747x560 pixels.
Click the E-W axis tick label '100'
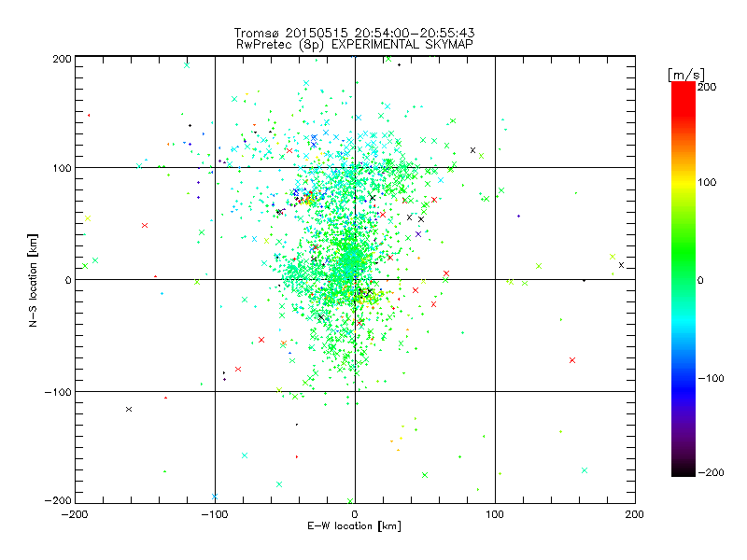click(x=495, y=514)
